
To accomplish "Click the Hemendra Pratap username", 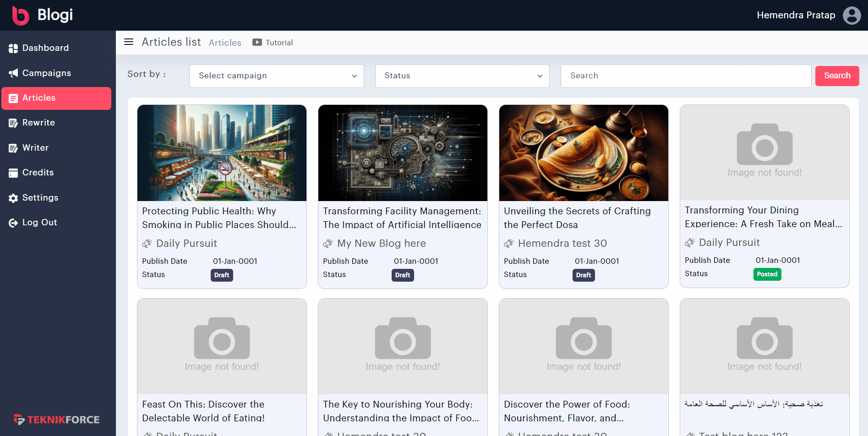I will pos(796,15).
